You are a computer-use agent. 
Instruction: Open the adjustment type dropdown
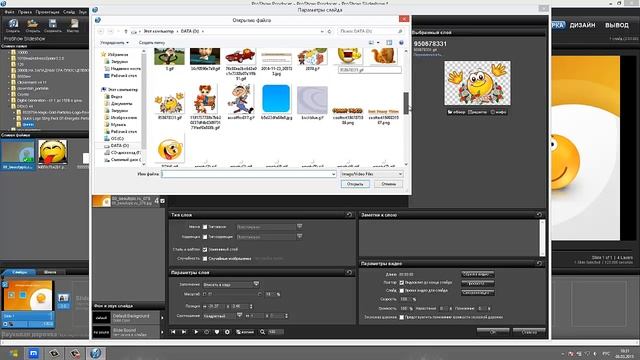click(x=269, y=237)
